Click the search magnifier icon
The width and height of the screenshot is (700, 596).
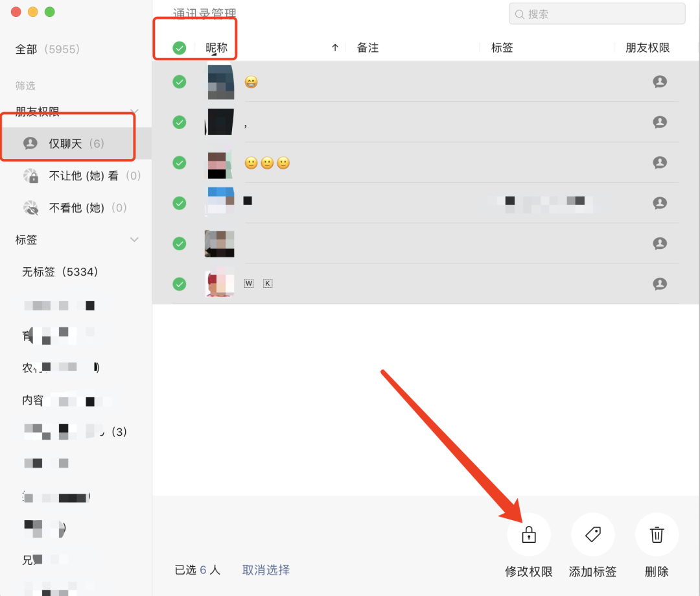[519, 14]
